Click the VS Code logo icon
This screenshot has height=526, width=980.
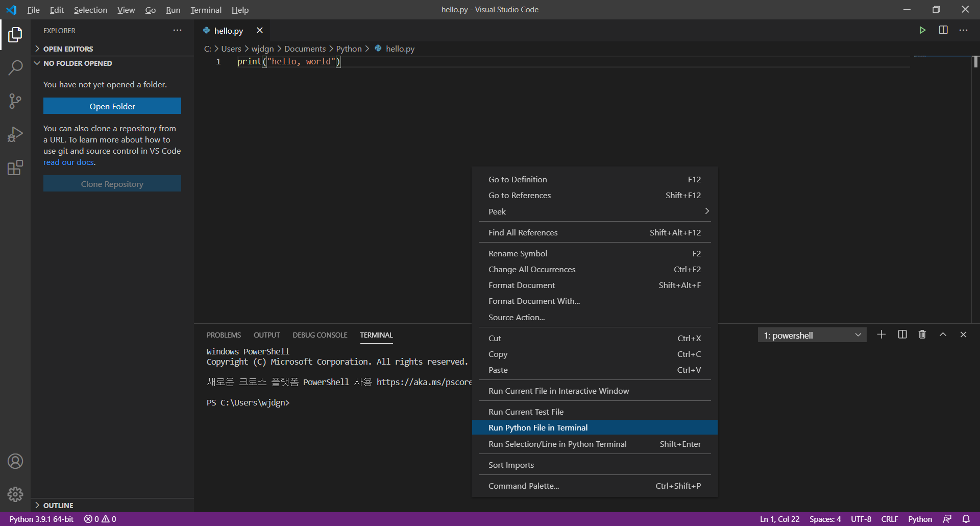tap(11, 10)
